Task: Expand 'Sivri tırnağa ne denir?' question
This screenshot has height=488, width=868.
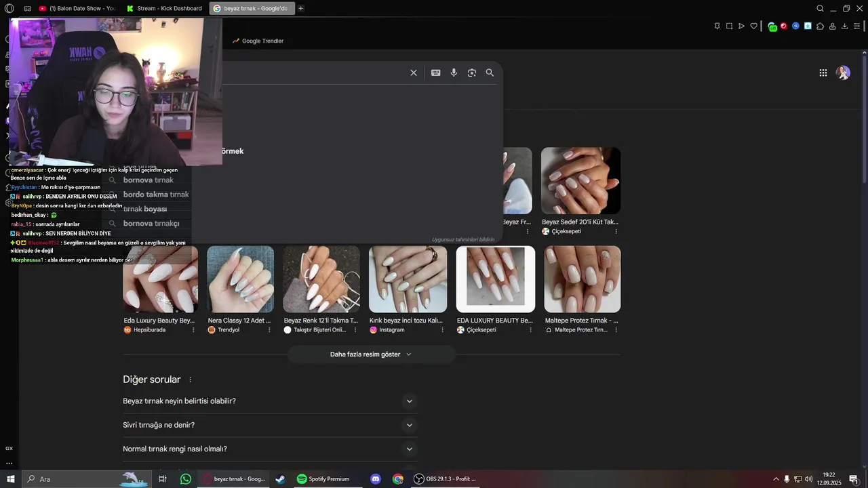Action: [269, 425]
